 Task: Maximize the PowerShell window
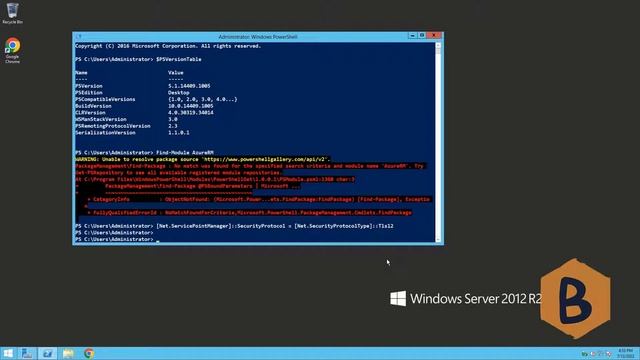tap(422, 36)
